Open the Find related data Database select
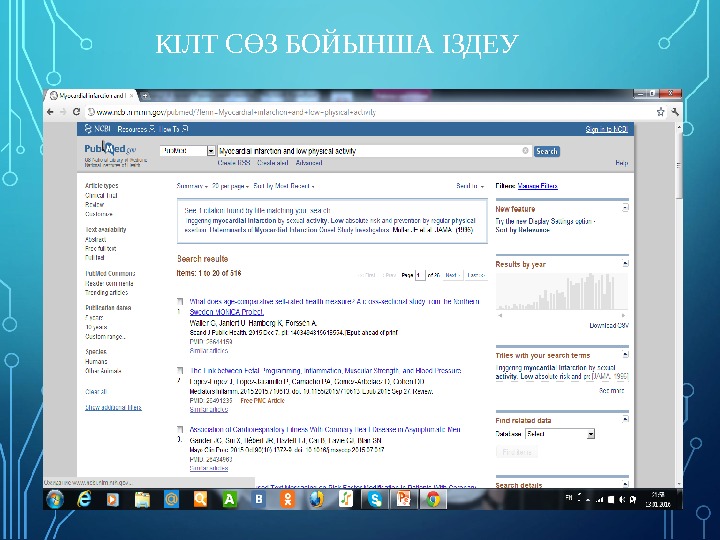 coord(560,433)
